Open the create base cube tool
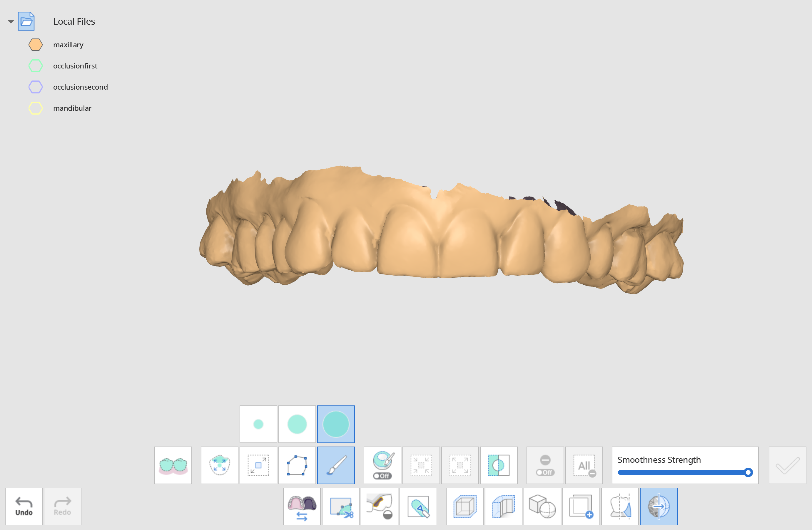Viewport: 812px width, 530px height. (x=465, y=506)
